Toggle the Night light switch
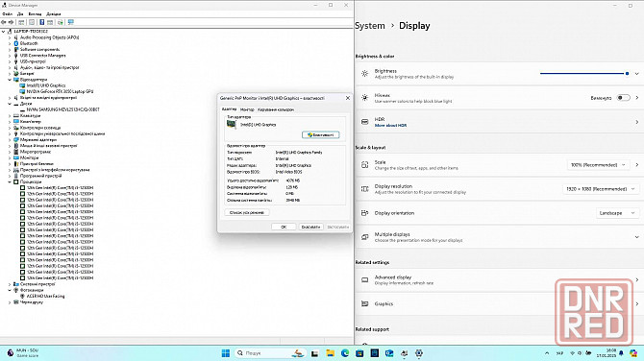Viewport: 644px width, 361px height. coord(624,98)
